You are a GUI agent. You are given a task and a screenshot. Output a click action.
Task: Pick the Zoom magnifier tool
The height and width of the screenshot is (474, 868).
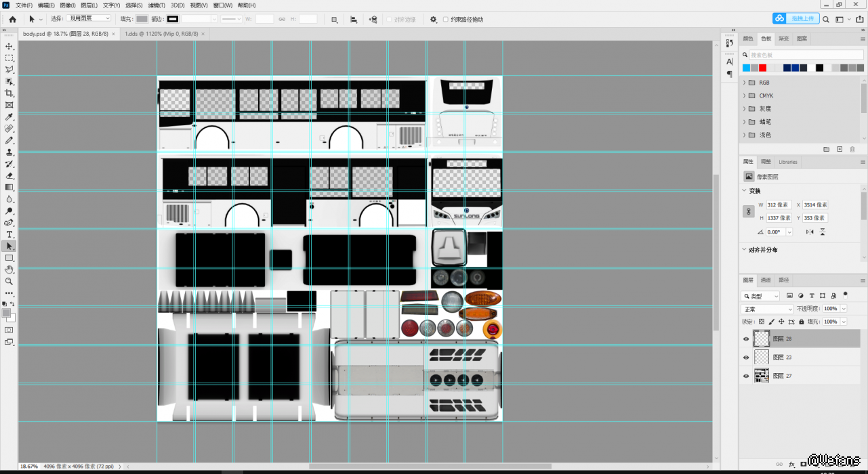coord(9,281)
